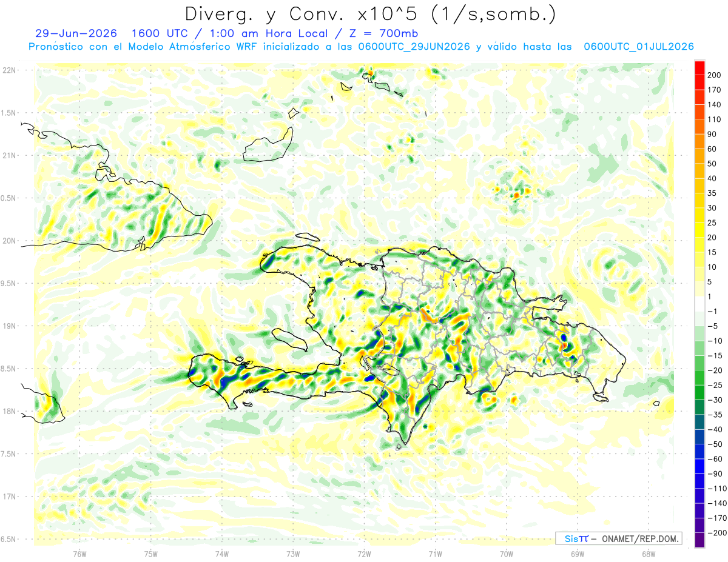The image size is (728, 562).
Task: Click the '-110' color scale value
Action: pos(716,488)
